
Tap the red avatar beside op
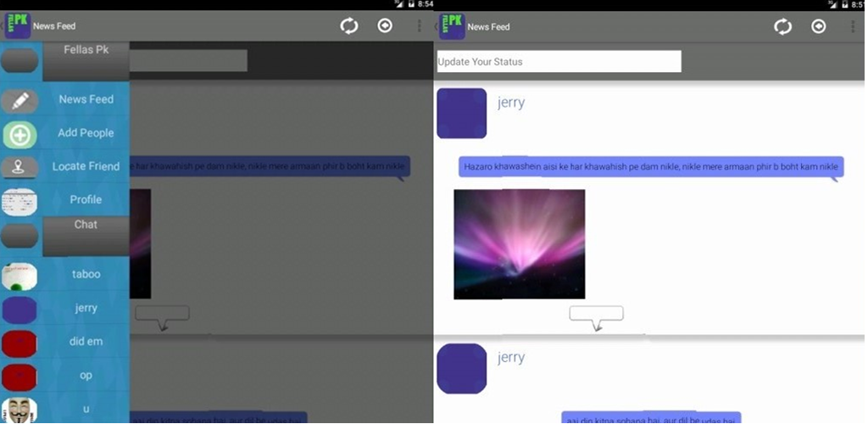(x=19, y=377)
